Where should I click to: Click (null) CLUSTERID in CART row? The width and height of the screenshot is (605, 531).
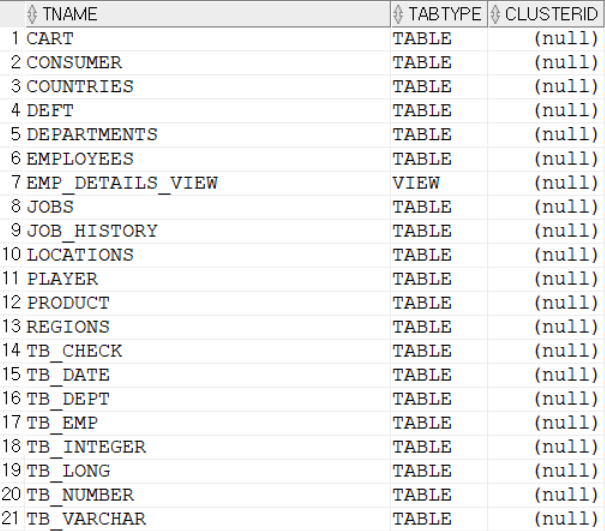[x=546, y=39]
